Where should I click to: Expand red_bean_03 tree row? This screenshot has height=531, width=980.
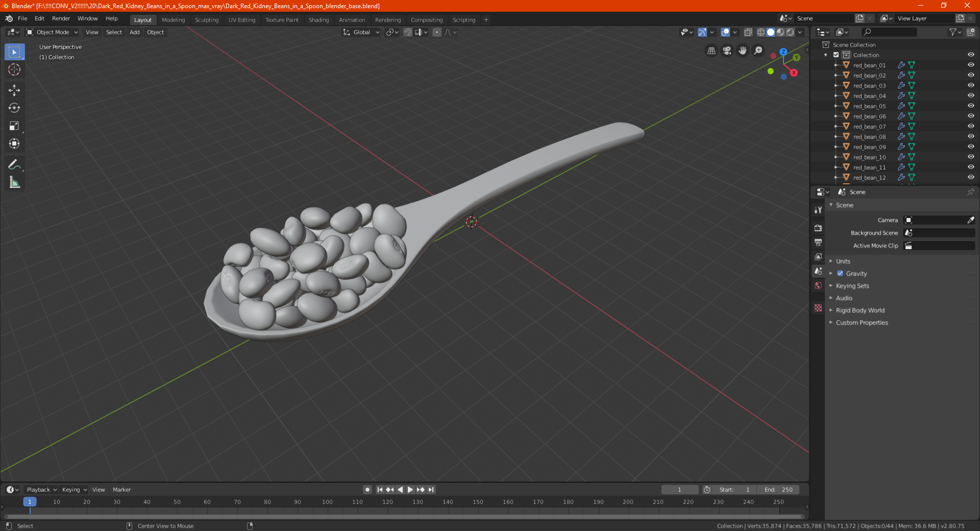click(836, 85)
